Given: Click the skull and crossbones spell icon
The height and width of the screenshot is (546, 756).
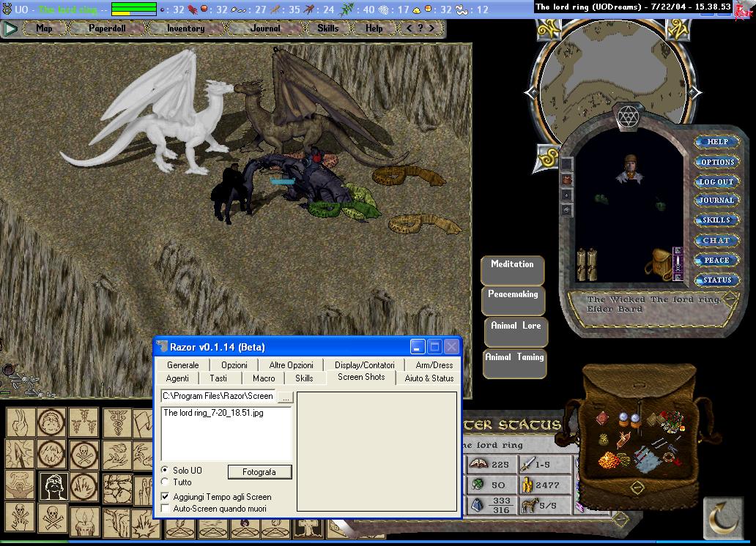Looking at the screenshot, I should point(51,517).
